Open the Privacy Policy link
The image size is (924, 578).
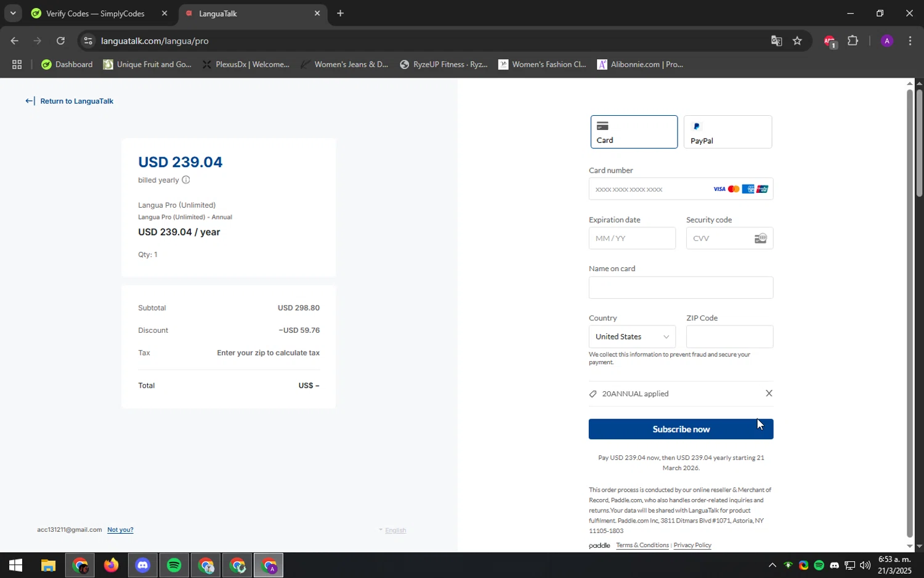(x=692, y=545)
